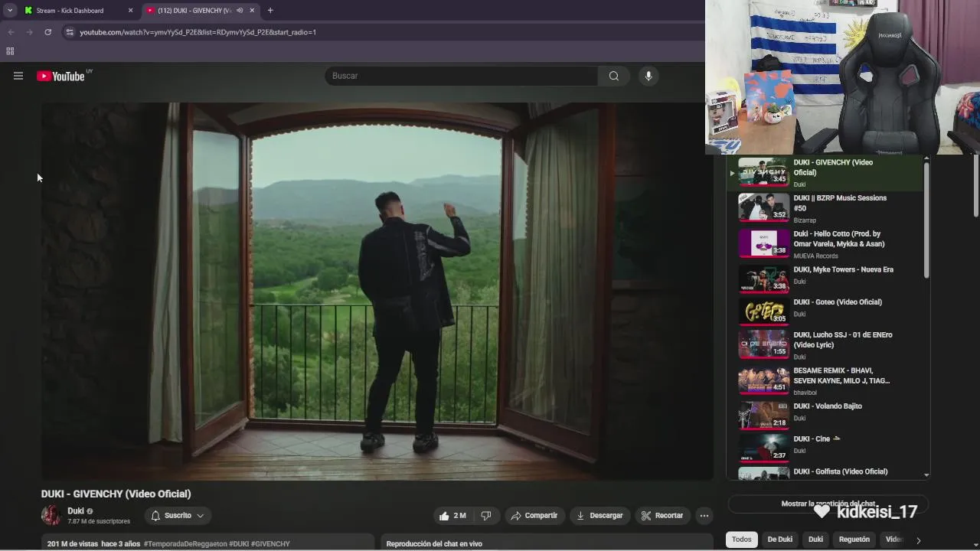View site information icon in address bar
Image resolution: width=980 pixels, height=551 pixels.
(70, 32)
